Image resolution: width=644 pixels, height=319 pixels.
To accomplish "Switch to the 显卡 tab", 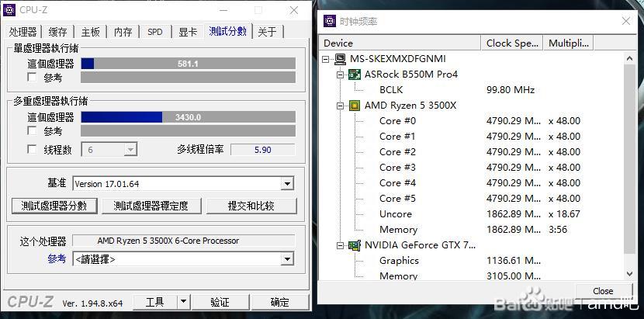I will tap(188, 32).
